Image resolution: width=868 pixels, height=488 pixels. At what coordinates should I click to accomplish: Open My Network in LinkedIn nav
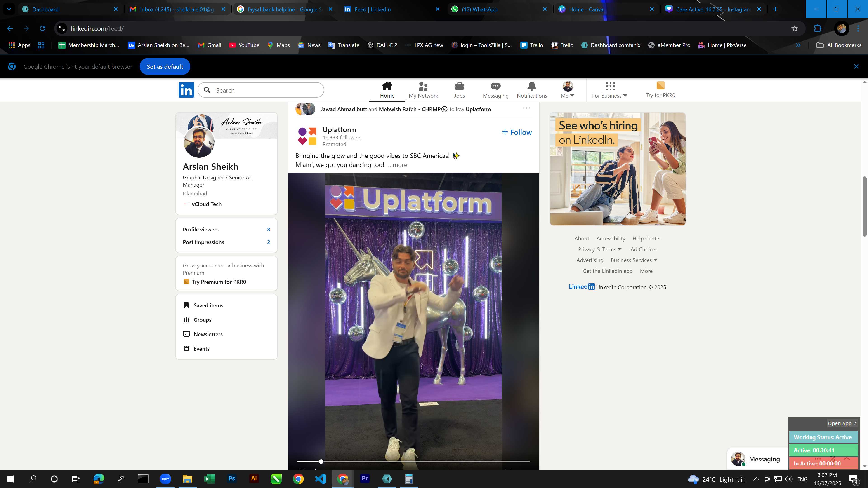[x=423, y=90]
